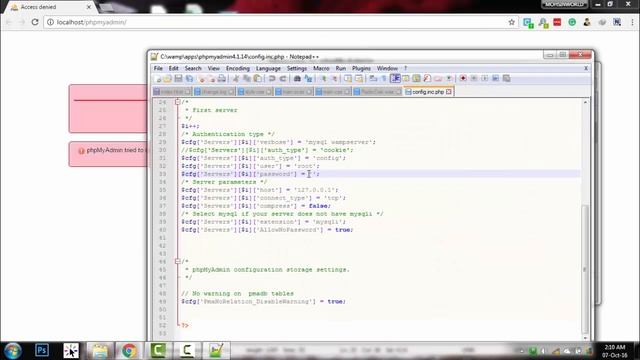The image size is (640, 360).
Task: Click the red Chrome extension icon
Action: pos(557,22)
